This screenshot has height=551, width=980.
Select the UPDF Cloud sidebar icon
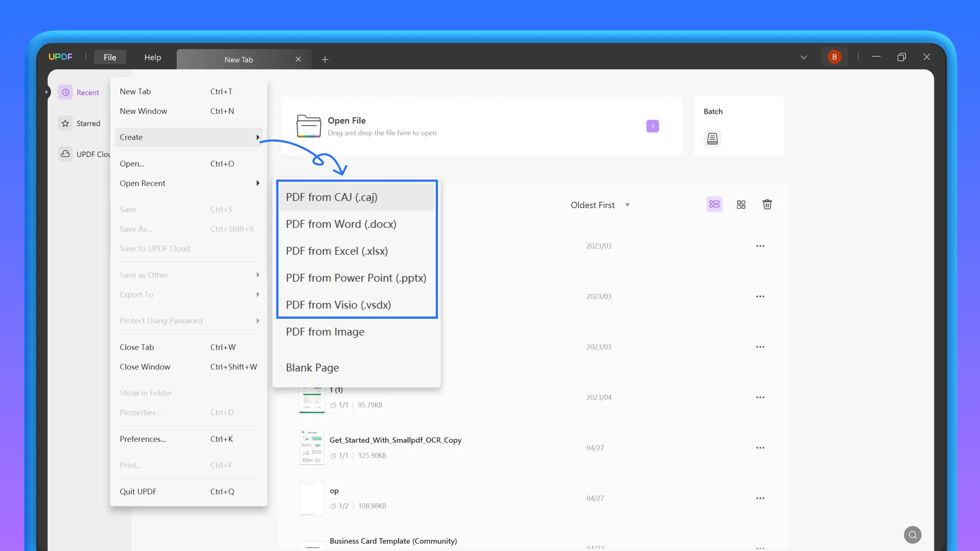[x=65, y=153]
